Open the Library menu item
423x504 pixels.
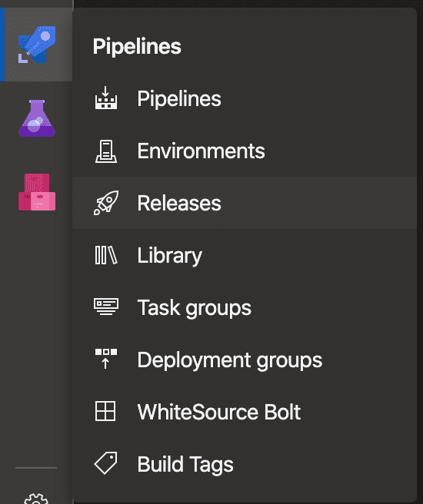pyautogui.click(x=245, y=255)
